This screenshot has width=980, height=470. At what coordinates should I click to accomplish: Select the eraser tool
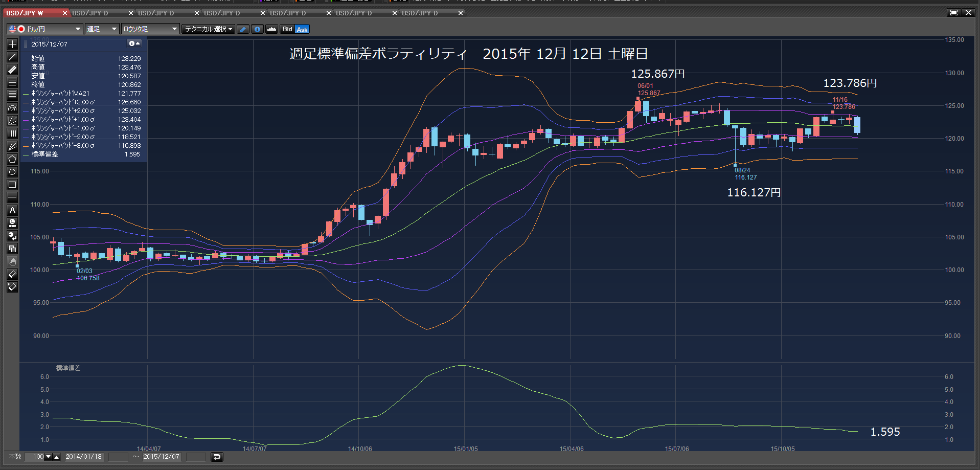click(12, 275)
